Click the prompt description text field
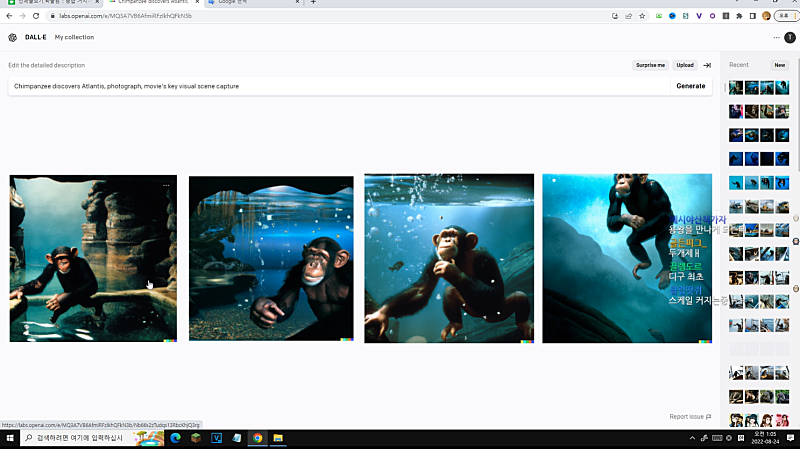 (x=338, y=86)
